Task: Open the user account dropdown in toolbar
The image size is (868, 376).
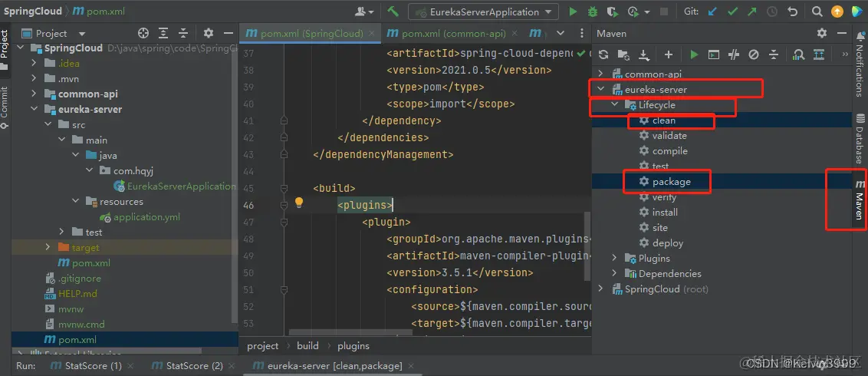Action: click(x=365, y=11)
